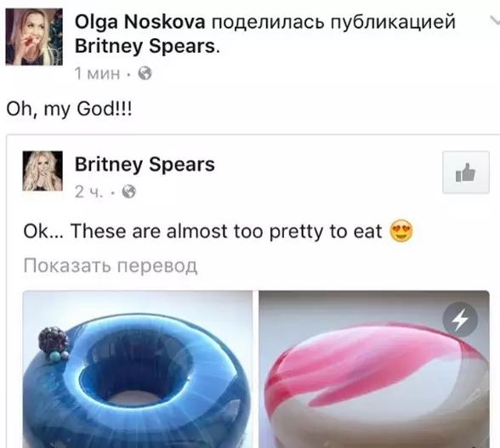Expand post options chevron at top right

(x=495, y=20)
